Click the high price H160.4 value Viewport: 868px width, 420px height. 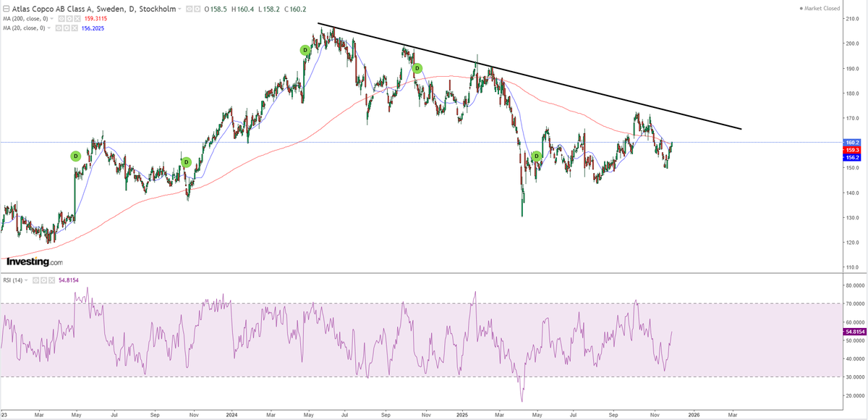pos(242,9)
